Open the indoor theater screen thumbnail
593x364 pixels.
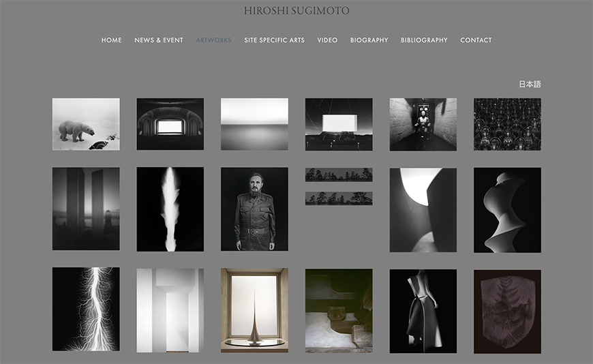(170, 124)
